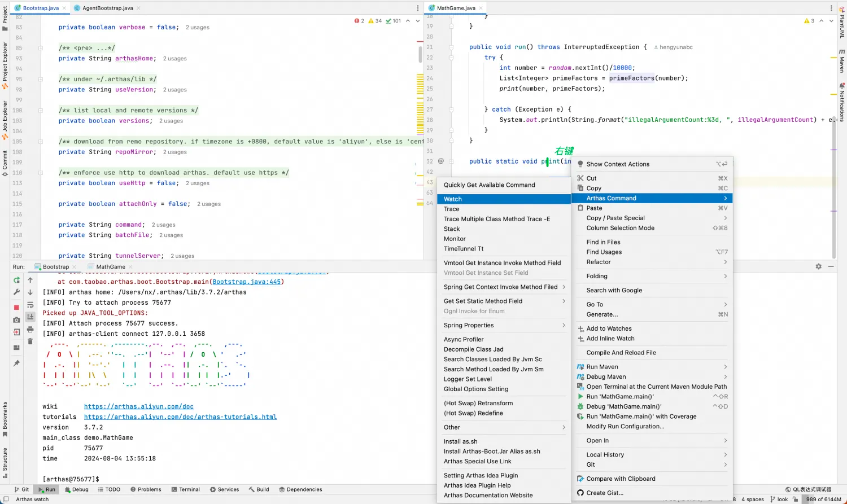The height and width of the screenshot is (504, 847).
Task: Expand folded javadoc at line 85
Action: [41, 48]
